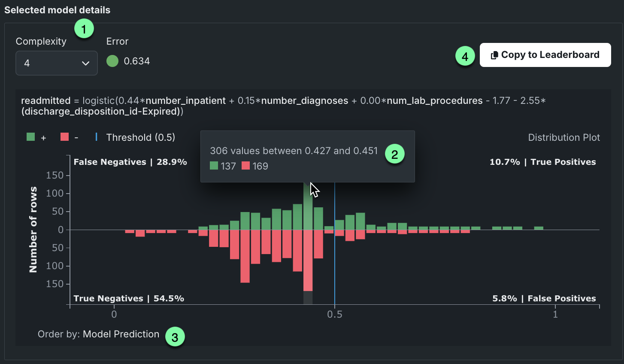Click the Distribution Plot label

(x=563, y=137)
